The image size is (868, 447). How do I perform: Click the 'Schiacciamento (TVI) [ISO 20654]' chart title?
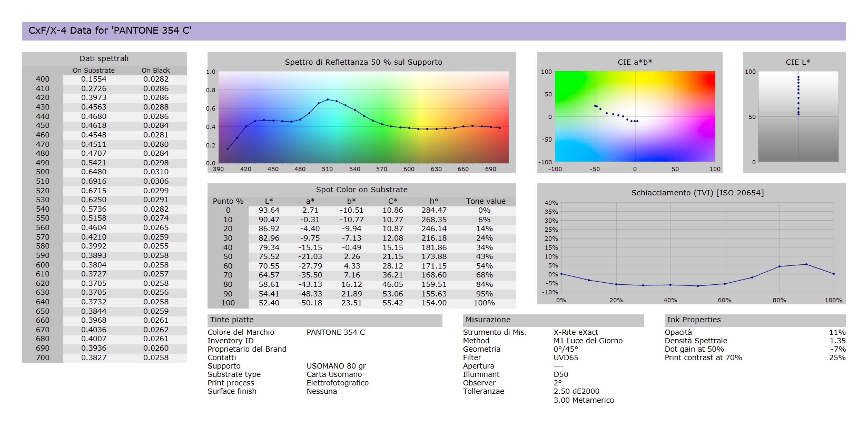tap(697, 193)
